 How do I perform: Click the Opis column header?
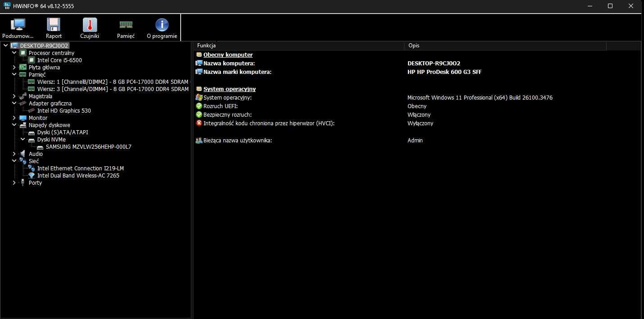[x=505, y=46]
